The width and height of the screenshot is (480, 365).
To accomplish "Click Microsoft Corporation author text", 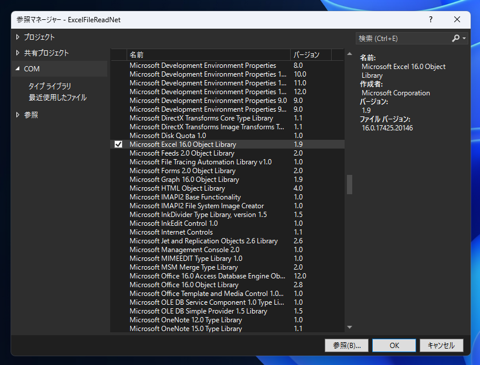I will (x=396, y=93).
